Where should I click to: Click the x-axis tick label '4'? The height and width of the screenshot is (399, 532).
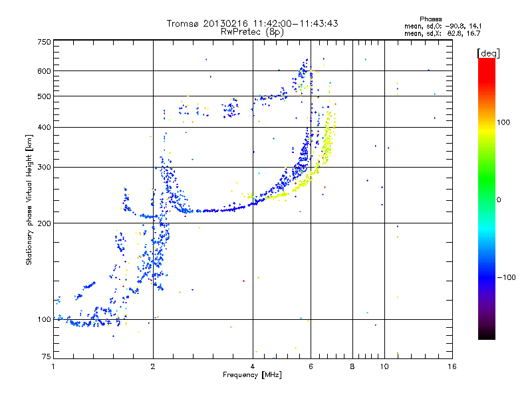[253, 366]
